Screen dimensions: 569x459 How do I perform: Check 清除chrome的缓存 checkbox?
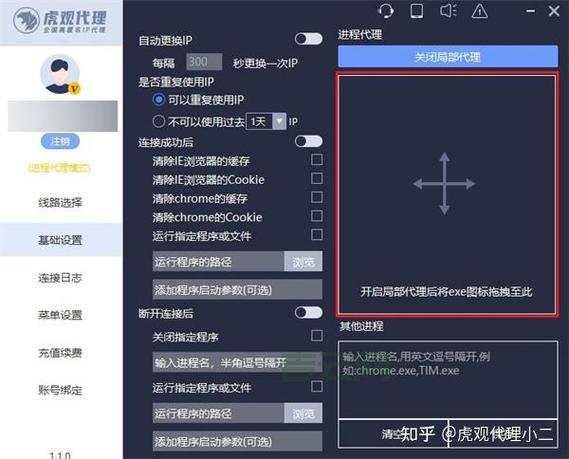[x=317, y=197]
